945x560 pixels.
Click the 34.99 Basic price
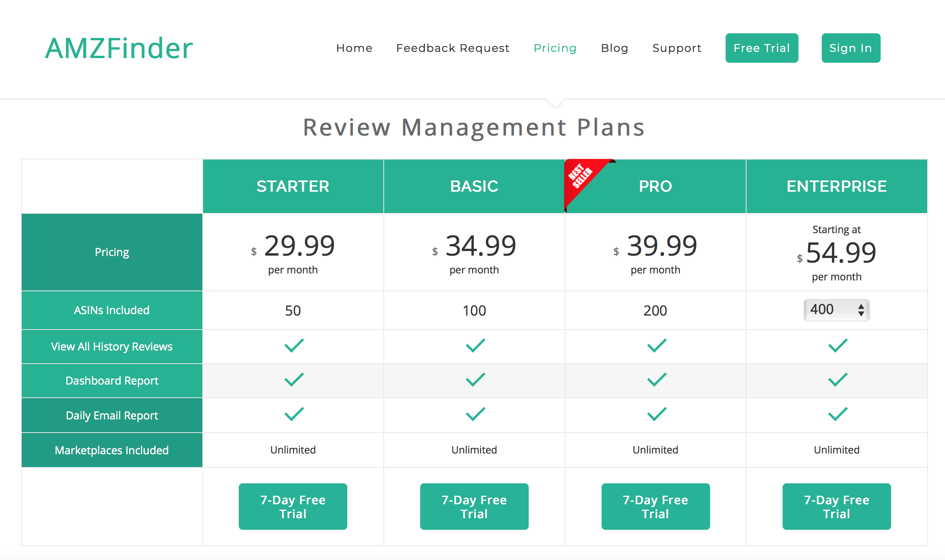pos(481,246)
